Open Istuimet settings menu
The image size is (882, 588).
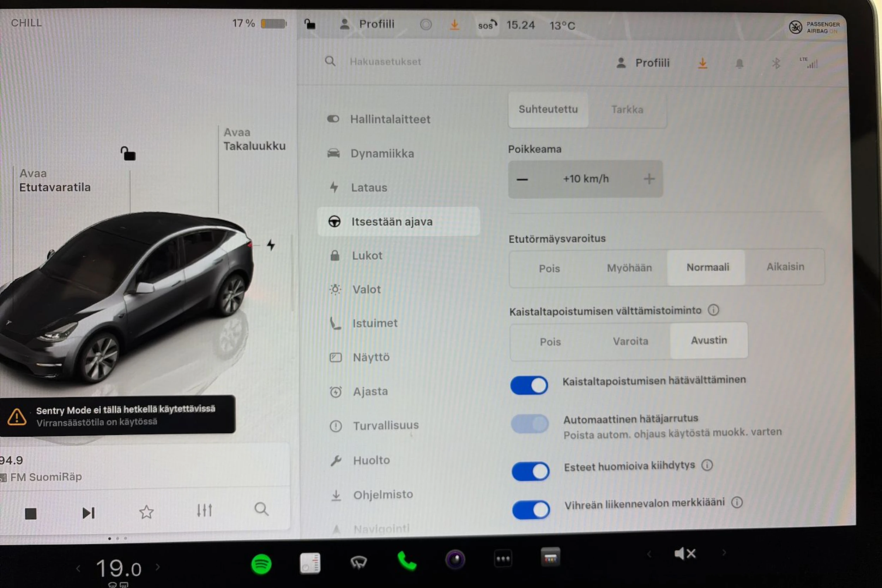tap(398, 323)
